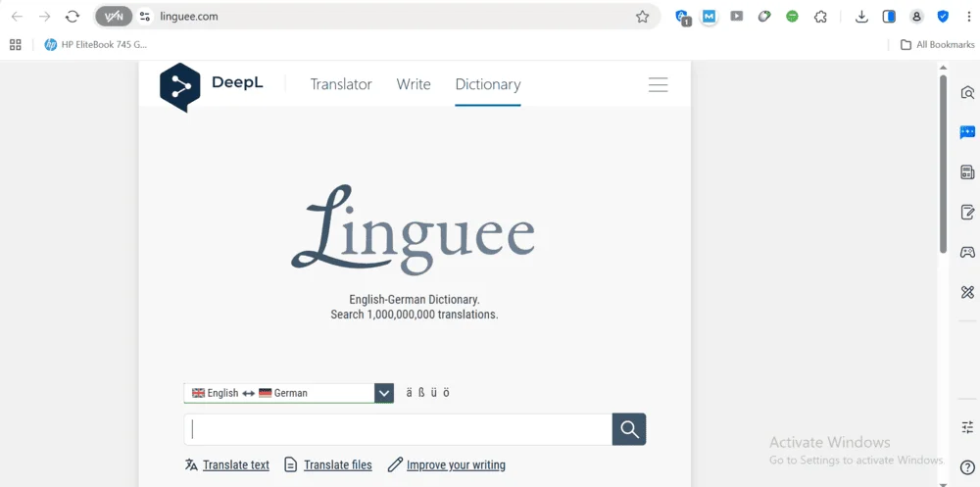980x487 pixels.
Task: Open the blue chat sidebar icon
Action: [967, 132]
